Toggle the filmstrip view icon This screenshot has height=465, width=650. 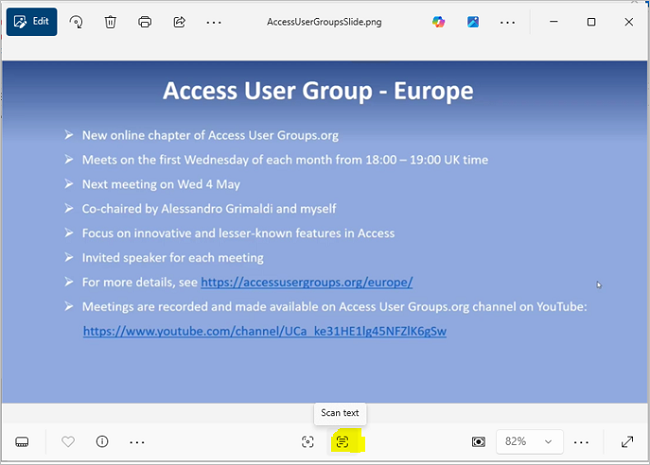click(x=22, y=442)
